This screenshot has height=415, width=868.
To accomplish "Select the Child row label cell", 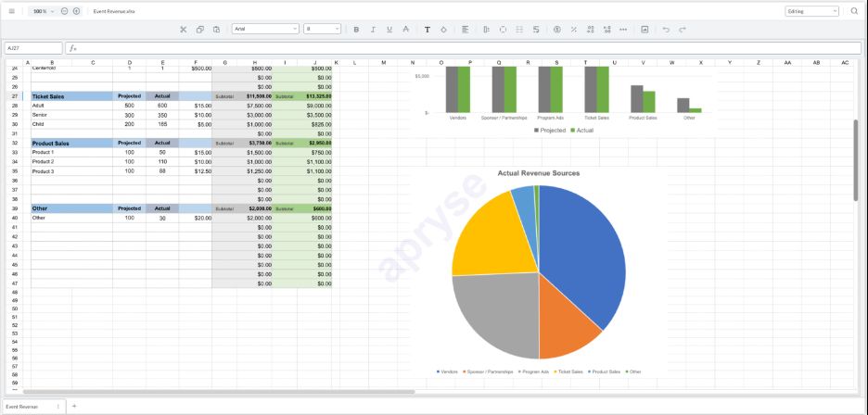I will click(x=72, y=124).
